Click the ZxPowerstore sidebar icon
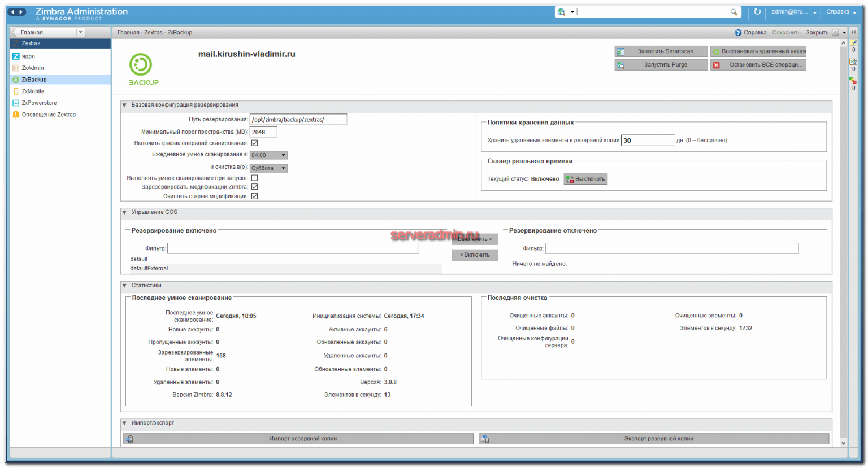Screen dimensions: 868x468 click(16, 103)
